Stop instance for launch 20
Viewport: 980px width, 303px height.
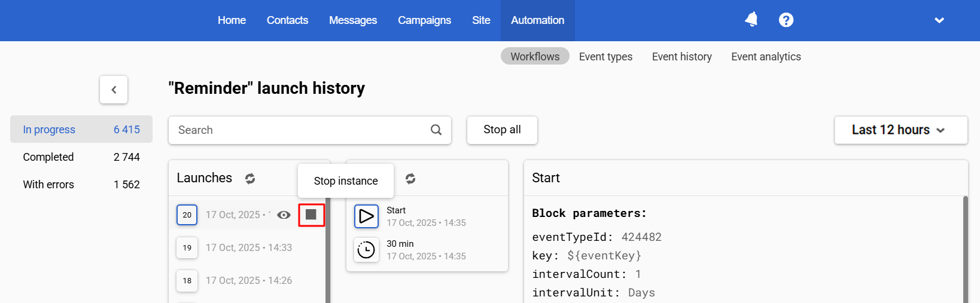coord(311,215)
